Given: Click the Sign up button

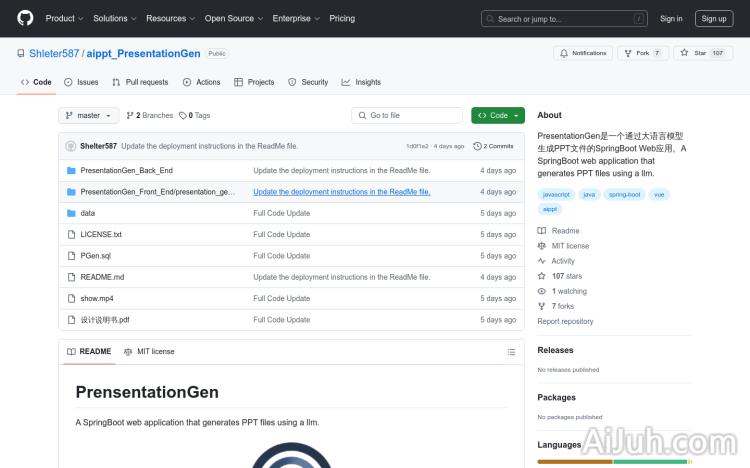Looking at the screenshot, I should pyautogui.click(x=714, y=18).
